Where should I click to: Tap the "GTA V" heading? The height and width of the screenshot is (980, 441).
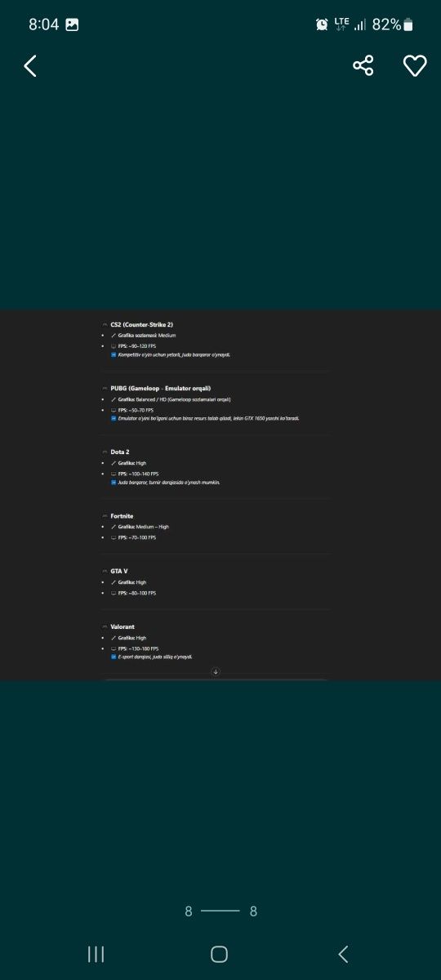119,571
